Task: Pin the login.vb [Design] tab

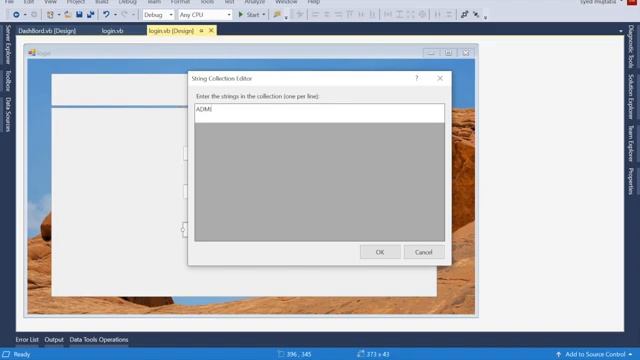Action: (201, 31)
